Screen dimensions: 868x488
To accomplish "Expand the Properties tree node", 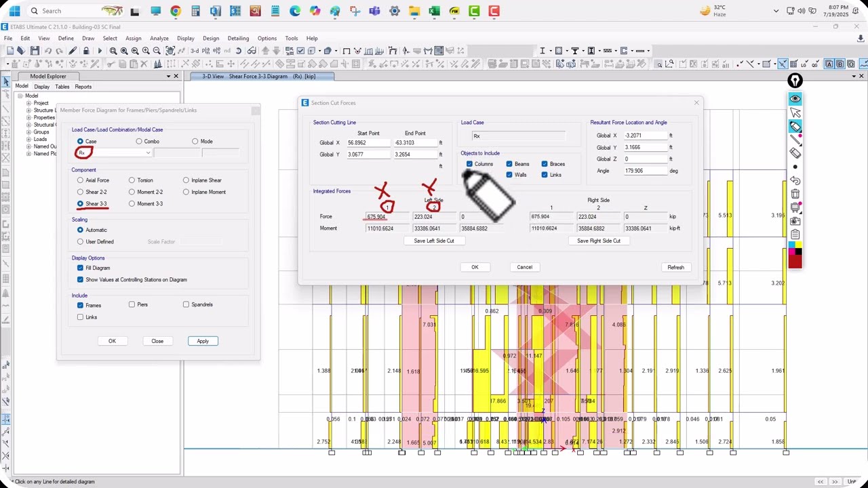I will click(28, 117).
